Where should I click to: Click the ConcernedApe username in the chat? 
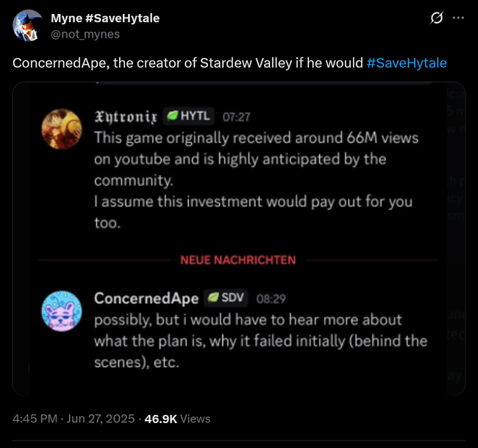point(146,298)
